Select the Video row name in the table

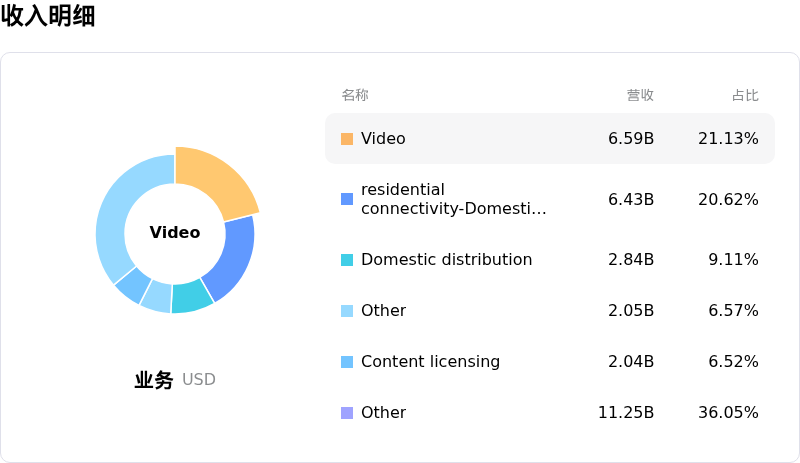click(x=383, y=139)
